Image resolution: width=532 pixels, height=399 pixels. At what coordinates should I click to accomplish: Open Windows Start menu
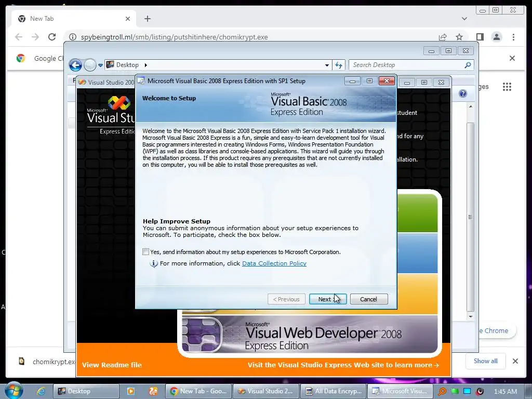[x=14, y=391]
